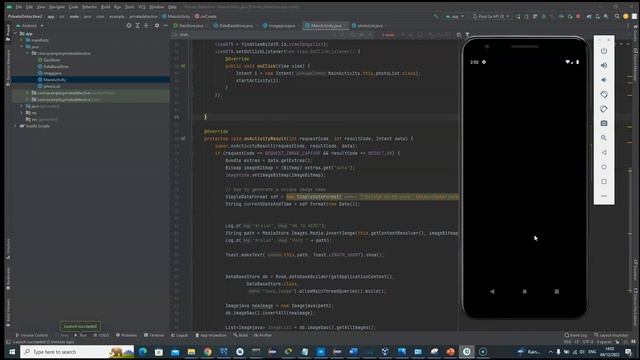This screenshot has height=360, width=640.
Task: Click the emulator toolbar overview square
Action: click(604, 182)
